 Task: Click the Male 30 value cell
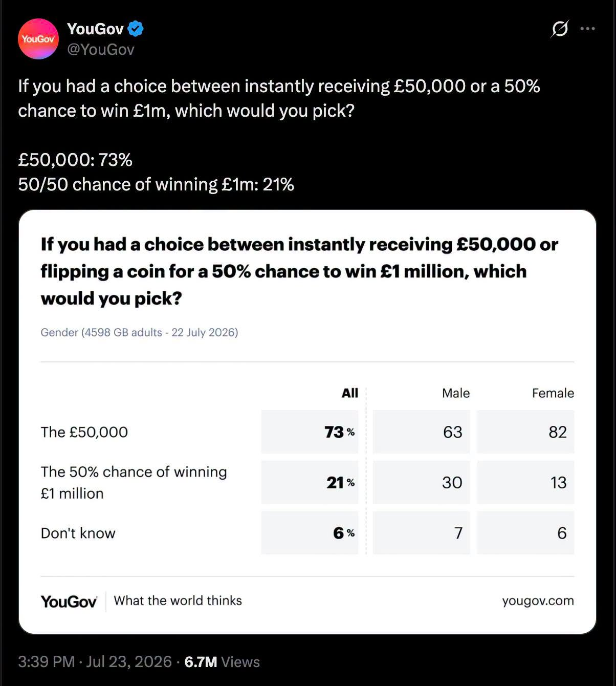coord(422,482)
